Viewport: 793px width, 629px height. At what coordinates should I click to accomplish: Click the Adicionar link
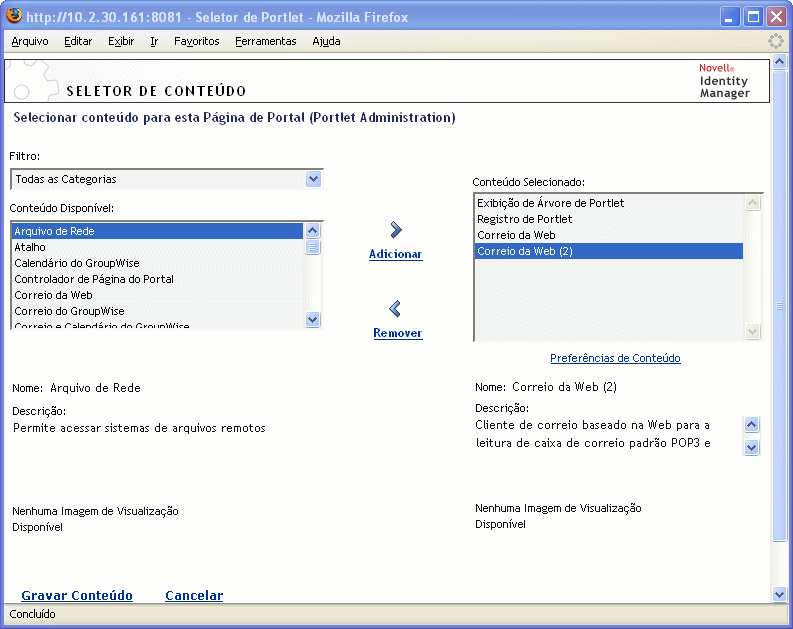(395, 254)
